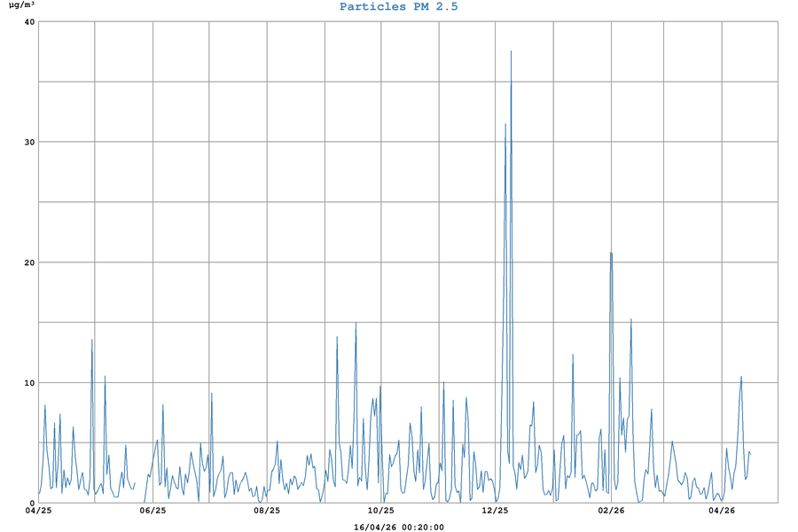Select the 30 y-axis tick label

[x=29, y=142]
